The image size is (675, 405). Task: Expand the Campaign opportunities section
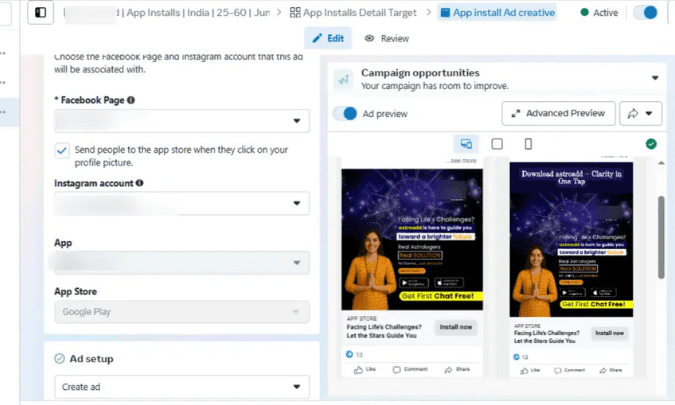point(655,78)
